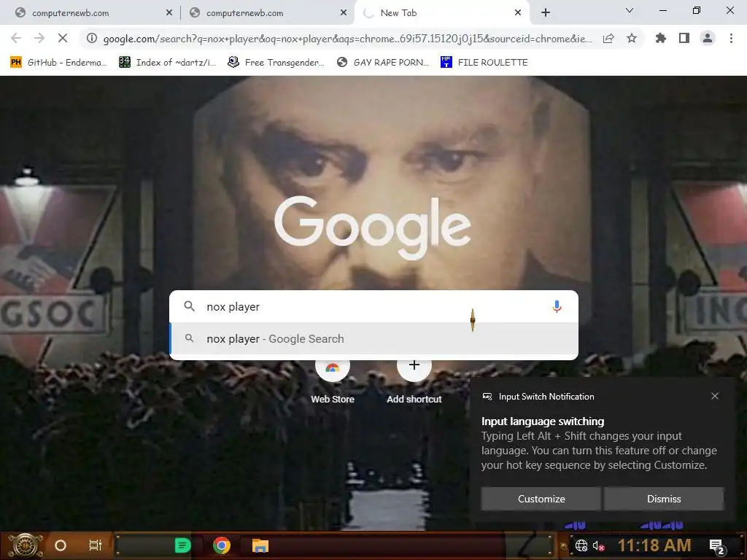Screen dimensions: 747x560
Task: Open the Extensions puzzle icon
Action: (x=661, y=38)
